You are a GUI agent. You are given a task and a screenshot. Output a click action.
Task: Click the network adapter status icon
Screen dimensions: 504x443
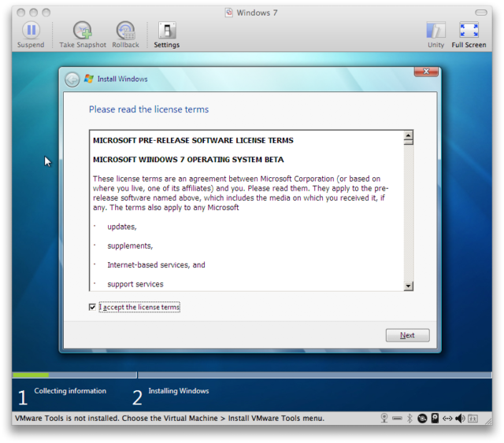[x=447, y=419]
